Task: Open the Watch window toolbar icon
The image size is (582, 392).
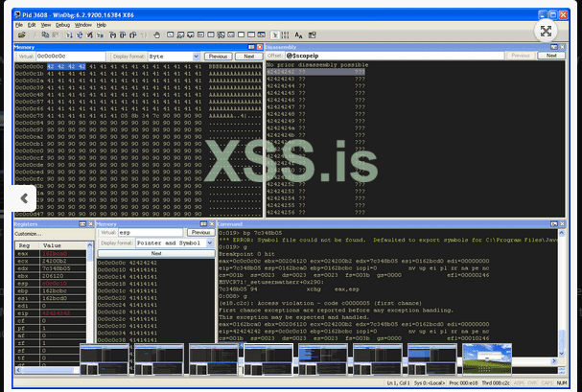Action: pos(180,35)
